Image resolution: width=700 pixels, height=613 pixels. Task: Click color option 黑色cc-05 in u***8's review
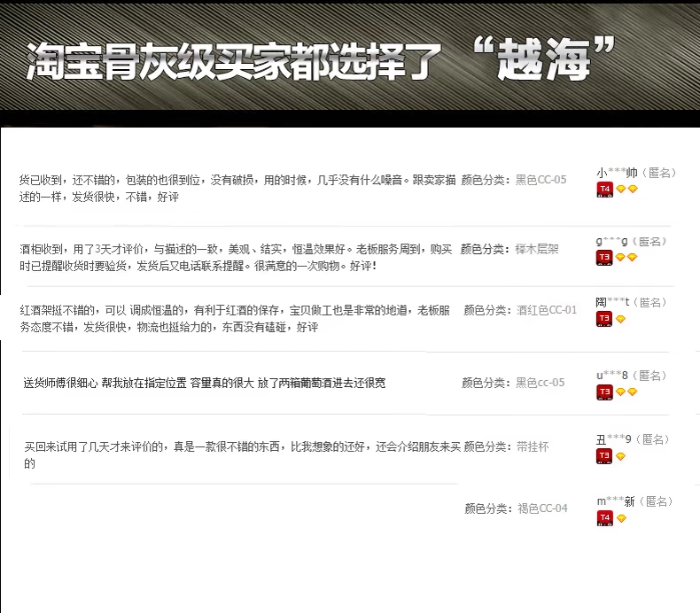coord(541,383)
